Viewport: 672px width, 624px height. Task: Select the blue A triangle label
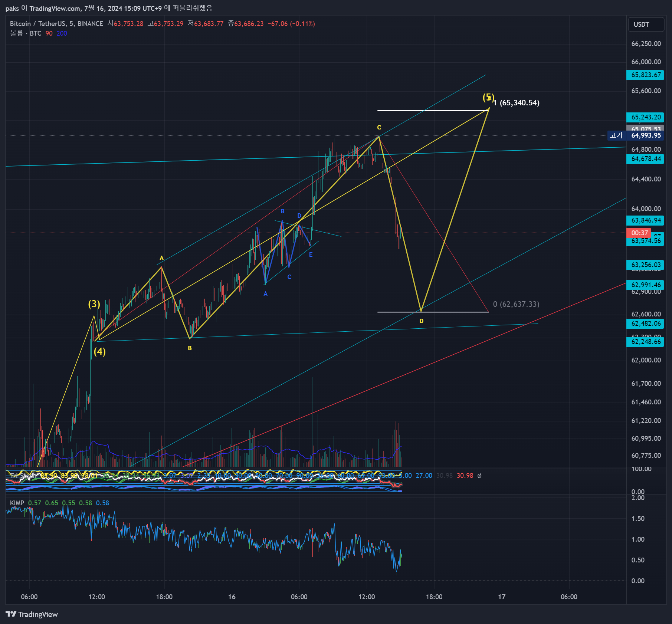point(265,294)
